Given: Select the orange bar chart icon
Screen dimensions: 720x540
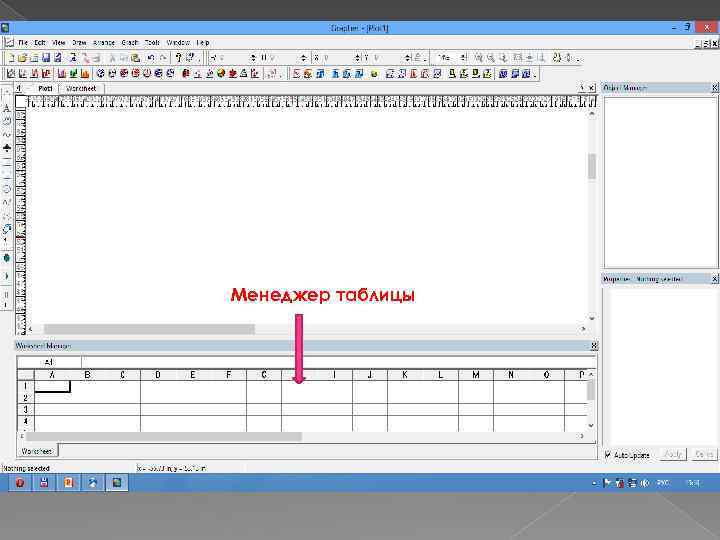Looking at the screenshot, I should point(85,73).
